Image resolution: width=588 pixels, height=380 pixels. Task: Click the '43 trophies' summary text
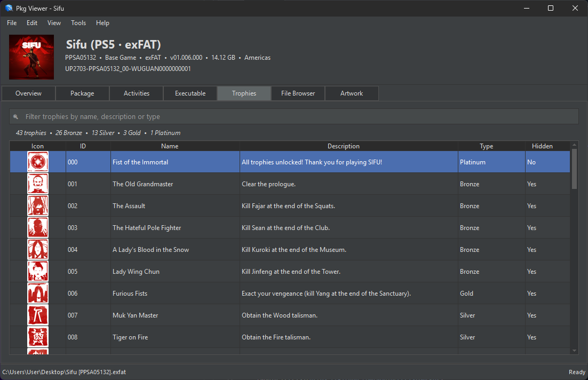(31, 133)
